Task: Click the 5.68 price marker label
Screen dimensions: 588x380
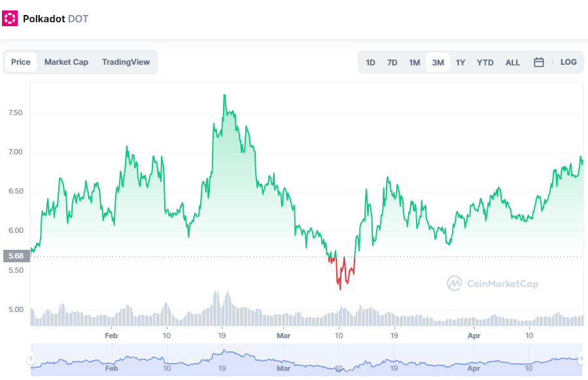Action: (16, 256)
